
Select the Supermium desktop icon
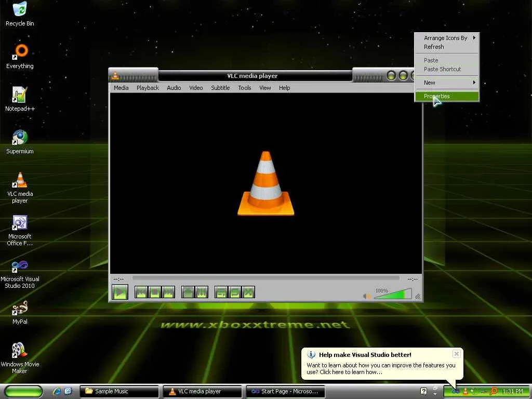pos(20,141)
